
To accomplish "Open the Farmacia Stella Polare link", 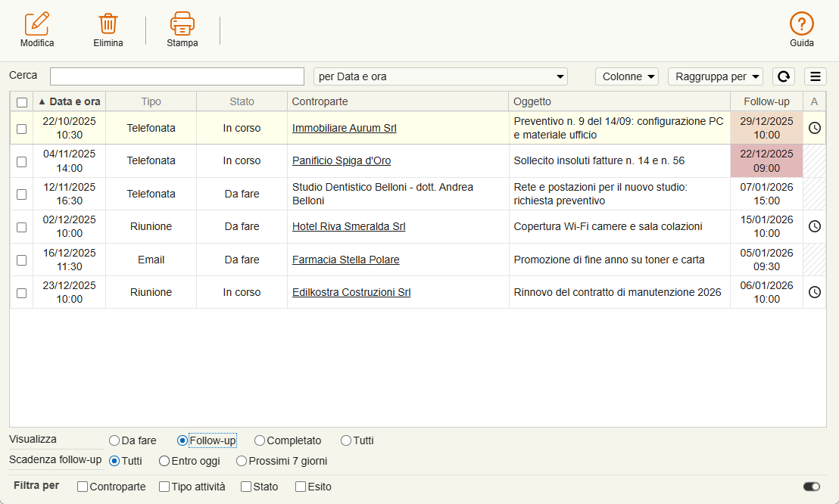I will click(345, 260).
